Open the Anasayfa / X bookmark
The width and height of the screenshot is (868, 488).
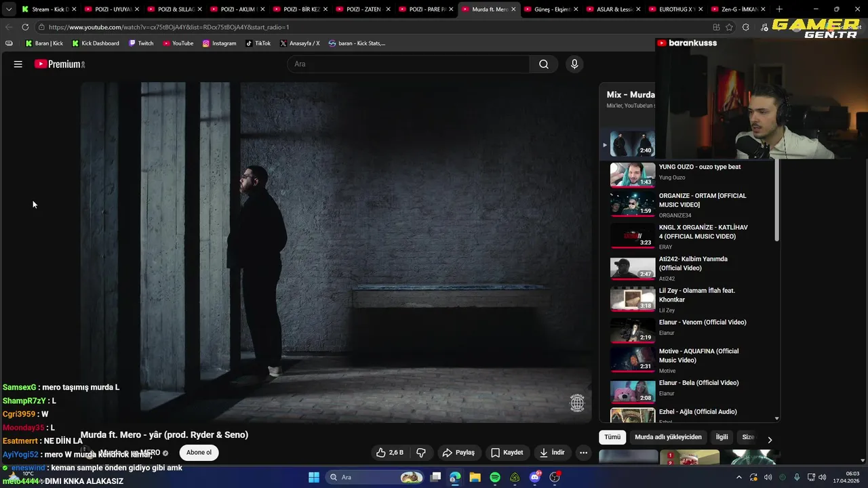299,43
